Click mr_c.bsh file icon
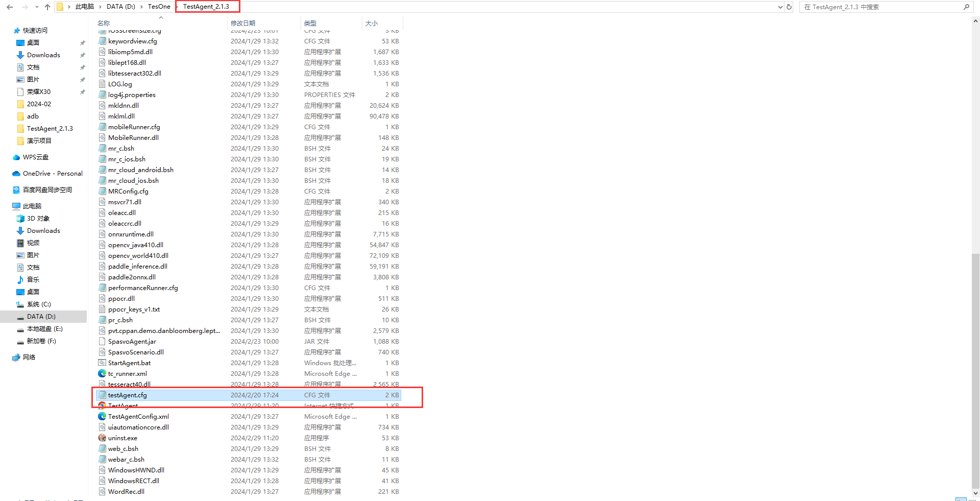The width and height of the screenshot is (980, 501). pyautogui.click(x=102, y=149)
